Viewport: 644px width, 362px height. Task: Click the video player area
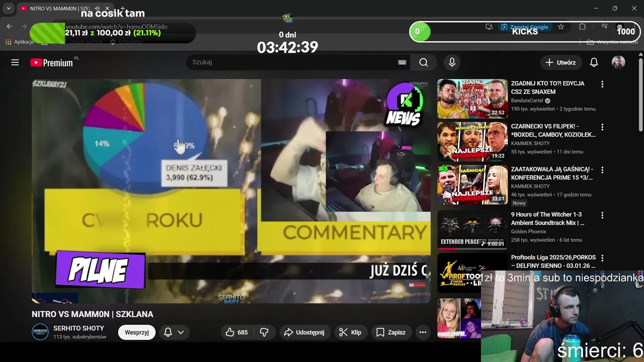(231, 191)
